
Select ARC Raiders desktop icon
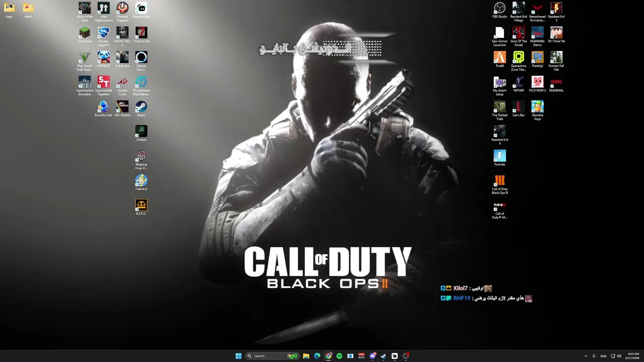click(122, 109)
